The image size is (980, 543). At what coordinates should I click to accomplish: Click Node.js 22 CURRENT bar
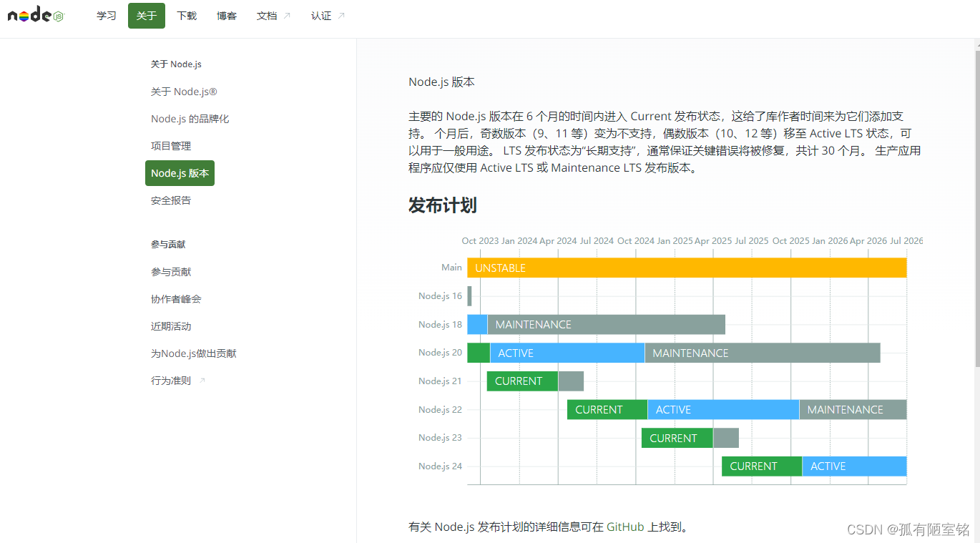coord(607,410)
